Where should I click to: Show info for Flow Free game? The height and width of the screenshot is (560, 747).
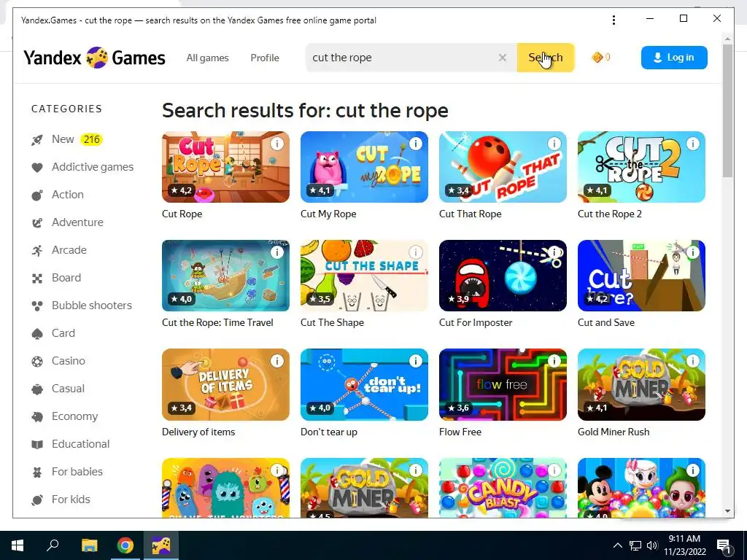point(554,361)
